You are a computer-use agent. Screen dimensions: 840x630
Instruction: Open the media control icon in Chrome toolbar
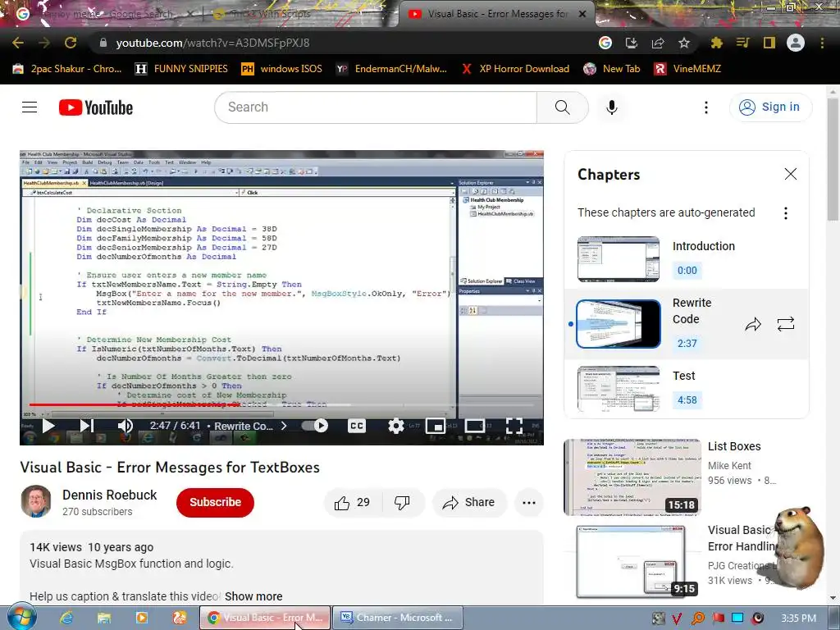pyautogui.click(x=742, y=43)
